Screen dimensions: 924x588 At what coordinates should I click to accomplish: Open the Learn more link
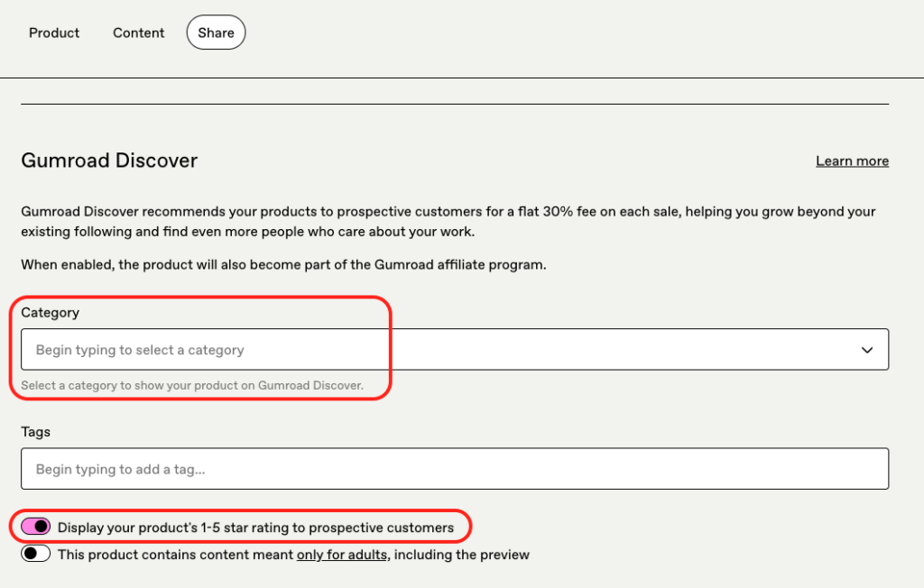852,161
